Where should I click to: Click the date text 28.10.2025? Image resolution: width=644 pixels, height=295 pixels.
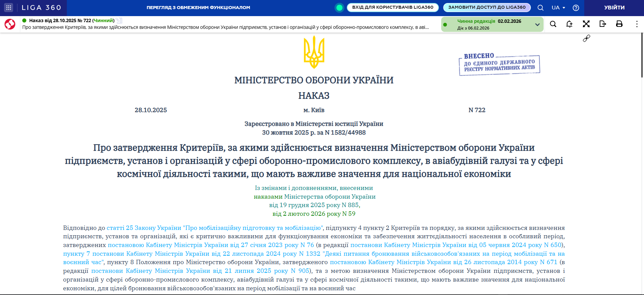151,110
